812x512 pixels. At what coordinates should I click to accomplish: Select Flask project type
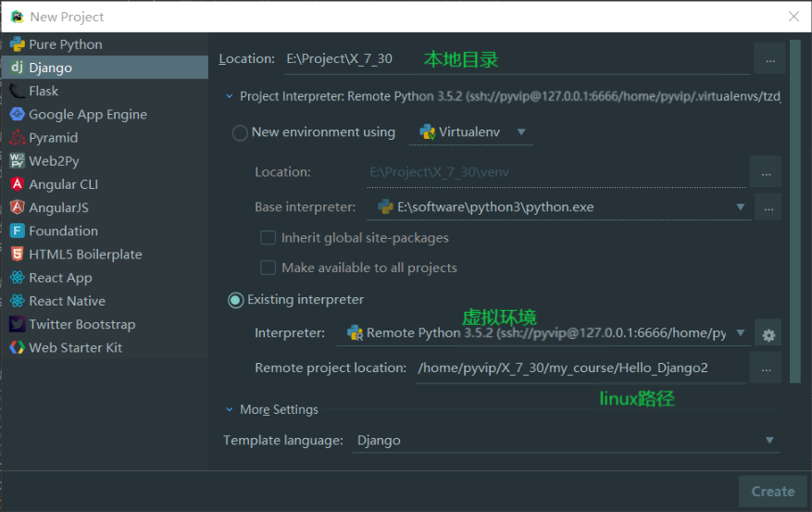105,91
